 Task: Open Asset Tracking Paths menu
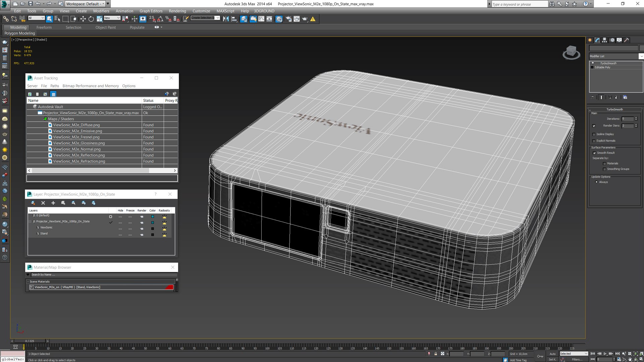pos(55,86)
